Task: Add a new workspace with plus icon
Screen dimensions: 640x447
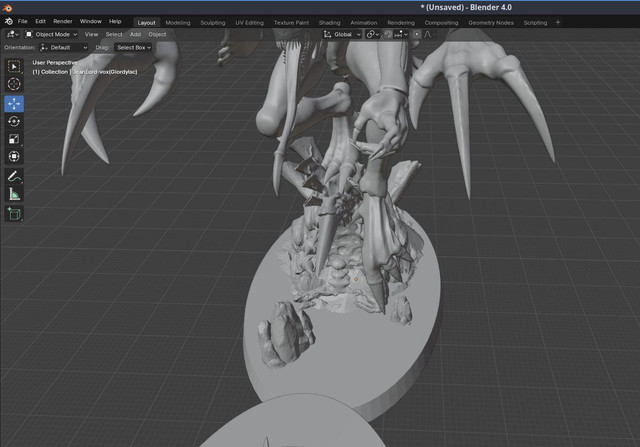Action: pyautogui.click(x=558, y=23)
